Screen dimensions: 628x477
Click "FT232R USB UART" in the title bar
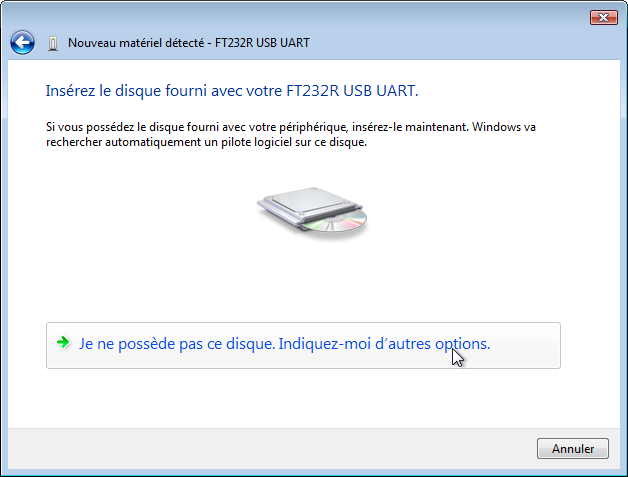coord(262,43)
